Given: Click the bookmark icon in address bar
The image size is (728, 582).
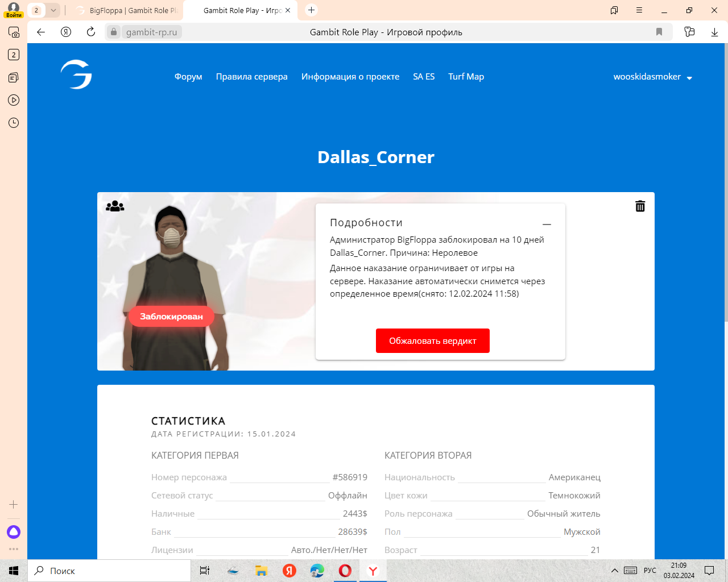Looking at the screenshot, I should point(659,32).
